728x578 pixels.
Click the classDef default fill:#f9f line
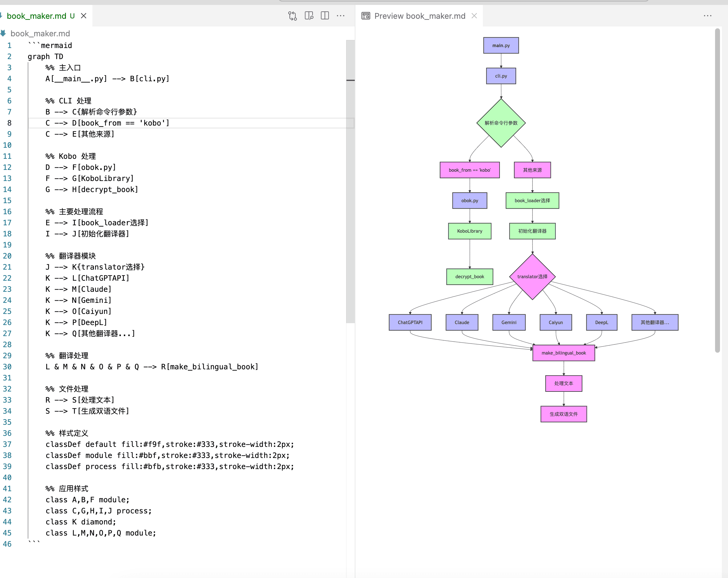point(170,444)
